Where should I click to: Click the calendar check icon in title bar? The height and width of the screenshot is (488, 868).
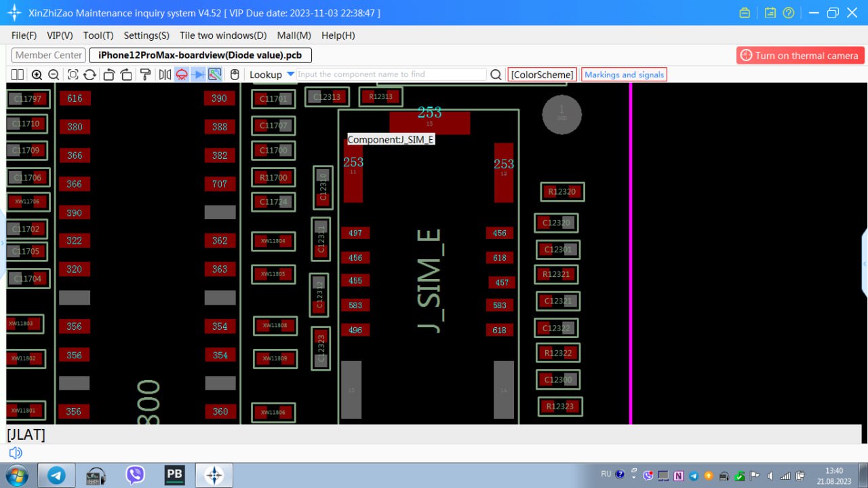pyautogui.click(x=770, y=13)
